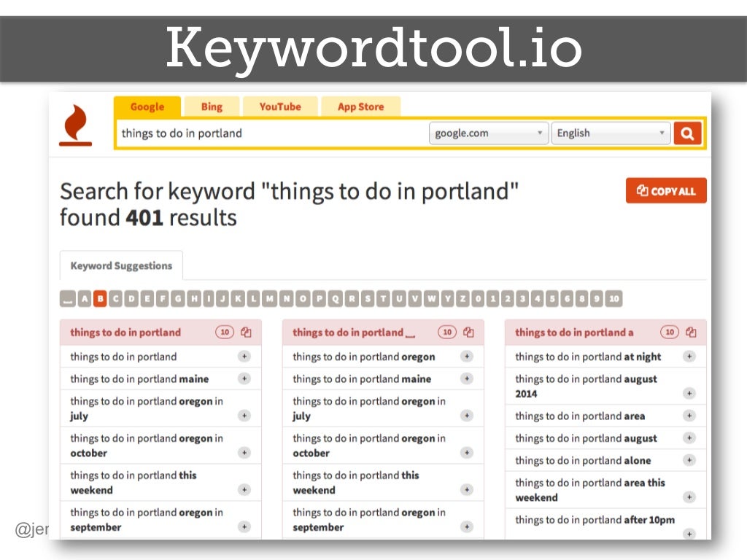Select the letter W filter
The width and height of the screenshot is (747, 560).
pyautogui.click(x=431, y=298)
